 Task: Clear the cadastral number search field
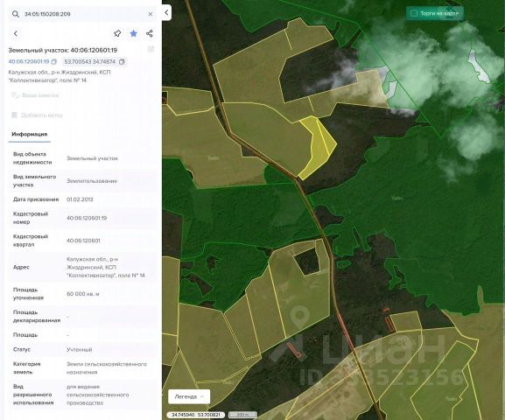[x=151, y=14]
